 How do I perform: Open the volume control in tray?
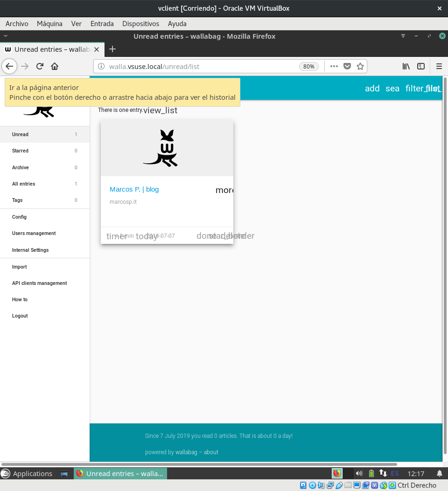359,473
